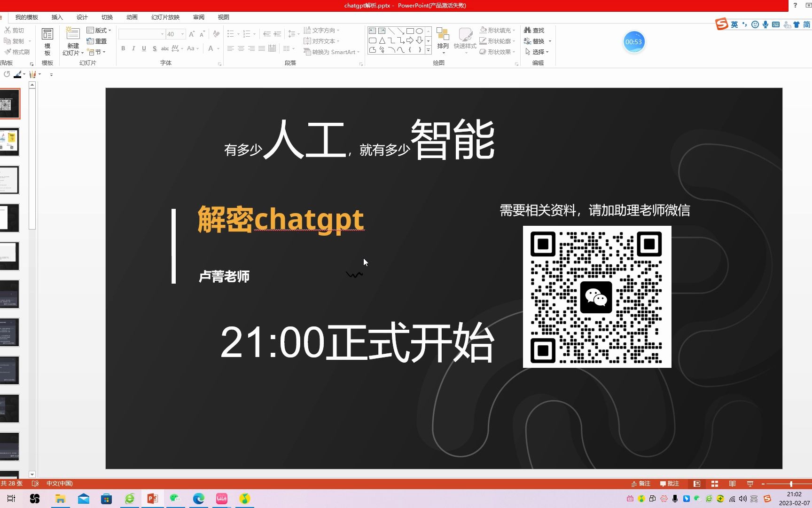Toggle text Shadow formatting
The image size is (812, 508).
155,48
